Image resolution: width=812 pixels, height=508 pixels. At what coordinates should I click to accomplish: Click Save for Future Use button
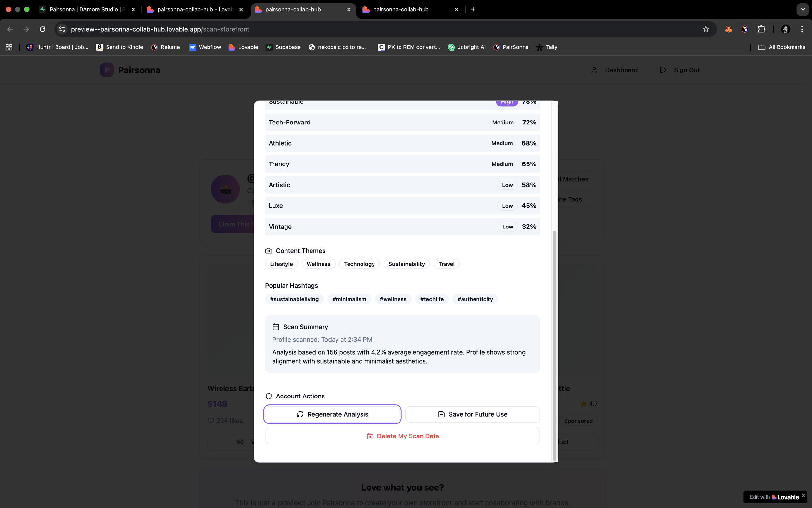pyautogui.click(x=472, y=414)
